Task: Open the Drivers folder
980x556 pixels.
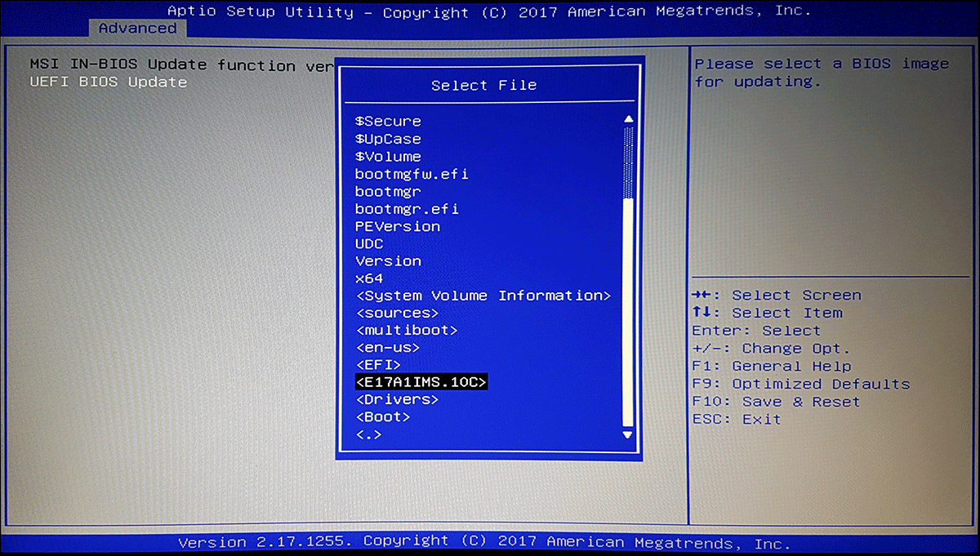Action: [398, 400]
